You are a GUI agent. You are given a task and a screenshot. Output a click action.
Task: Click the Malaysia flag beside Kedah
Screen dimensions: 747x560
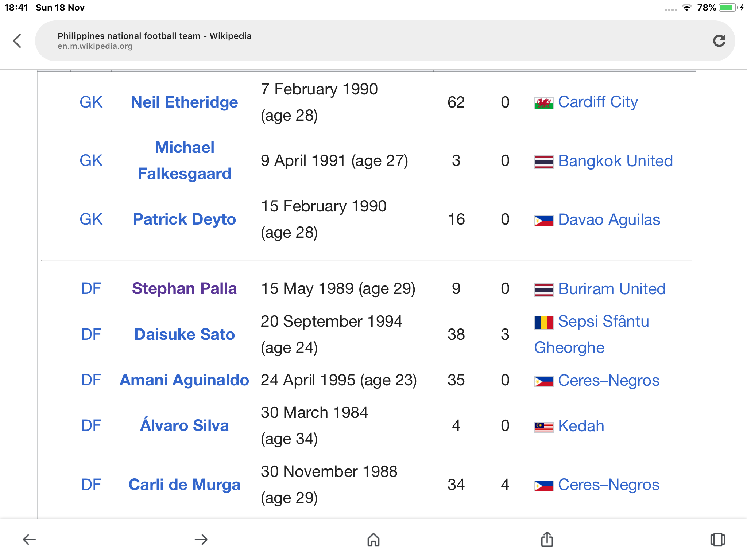pos(543,427)
